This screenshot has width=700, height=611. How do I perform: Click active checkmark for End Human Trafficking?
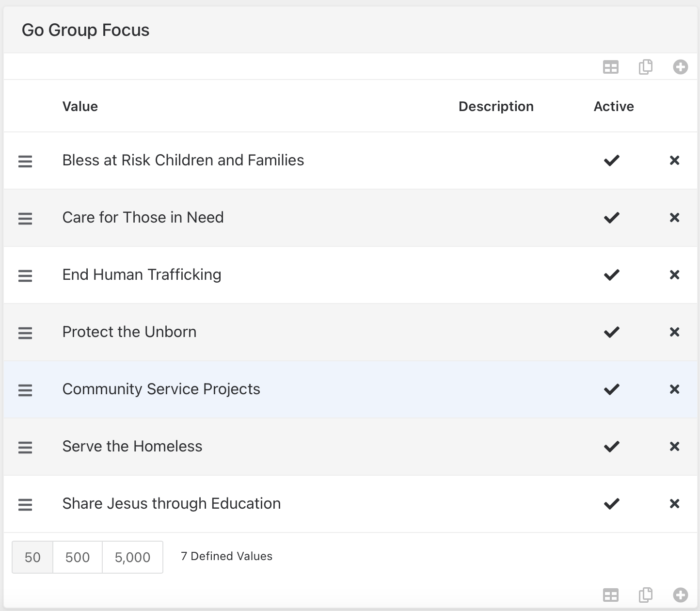click(x=612, y=275)
